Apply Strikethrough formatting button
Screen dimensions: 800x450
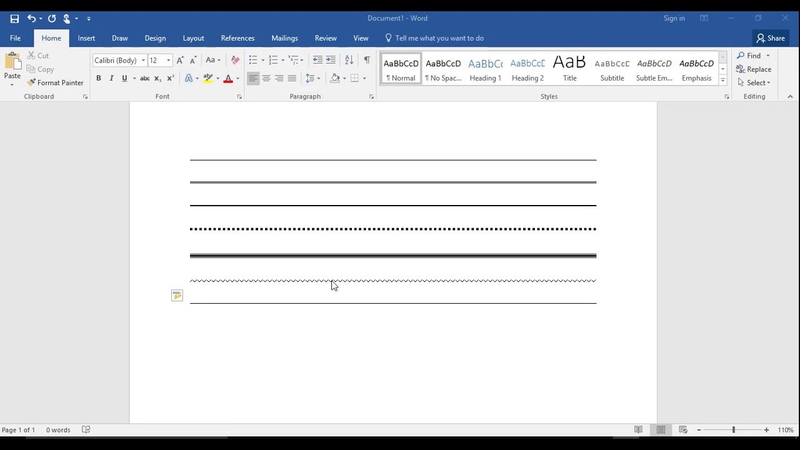(x=145, y=78)
